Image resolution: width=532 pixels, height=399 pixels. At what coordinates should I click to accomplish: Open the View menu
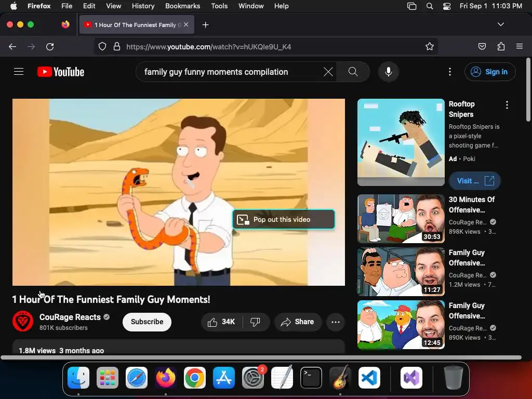113,6
